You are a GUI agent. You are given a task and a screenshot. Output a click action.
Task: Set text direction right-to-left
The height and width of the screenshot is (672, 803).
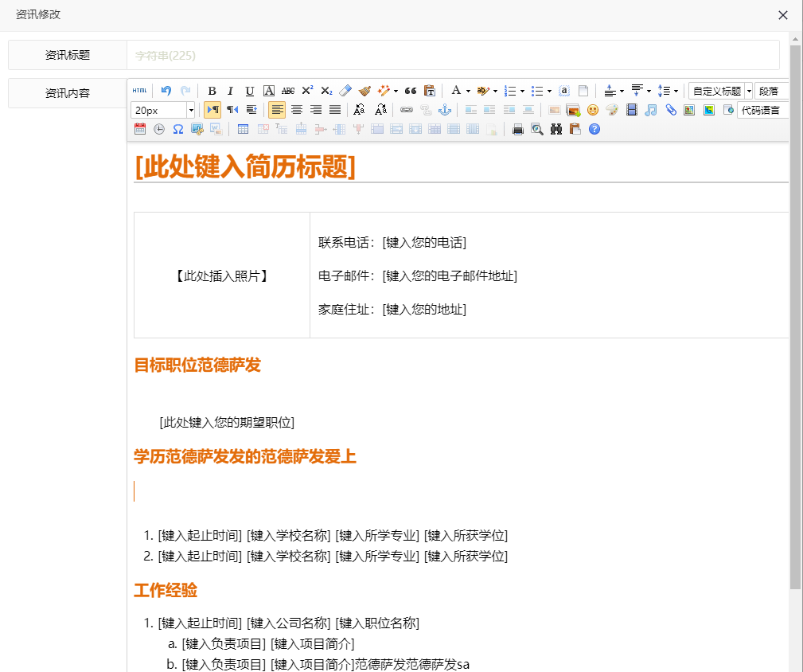coord(232,110)
